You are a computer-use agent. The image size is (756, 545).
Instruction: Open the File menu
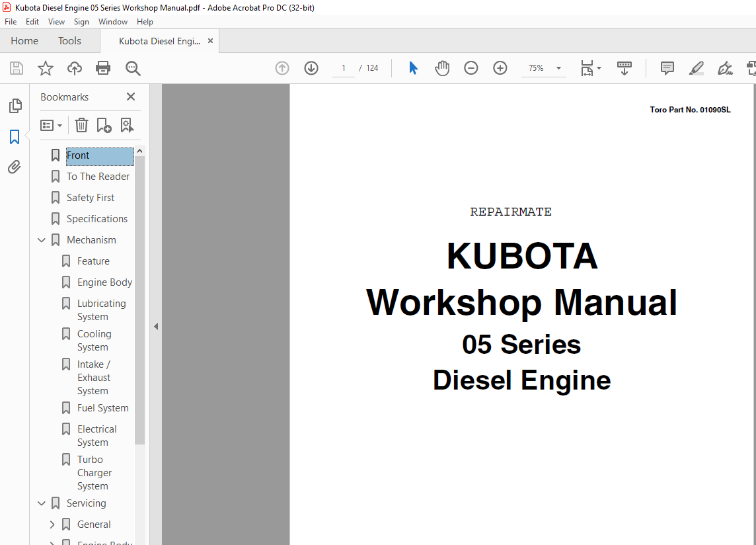[11, 22]
